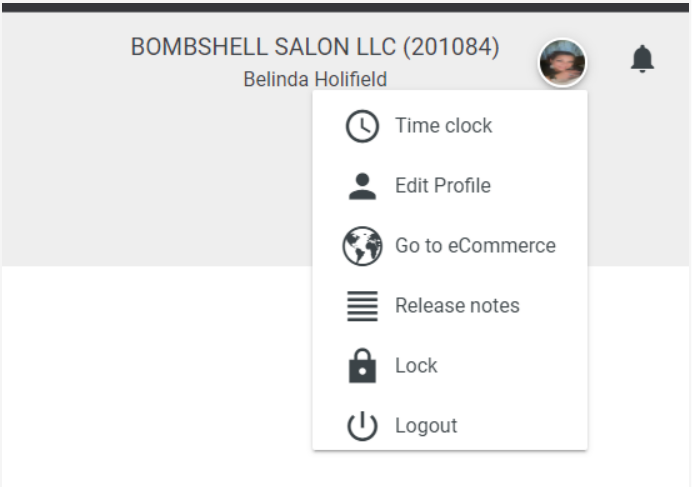
Task: Open the Go to eCommerce text
Action: coord(475,246)
